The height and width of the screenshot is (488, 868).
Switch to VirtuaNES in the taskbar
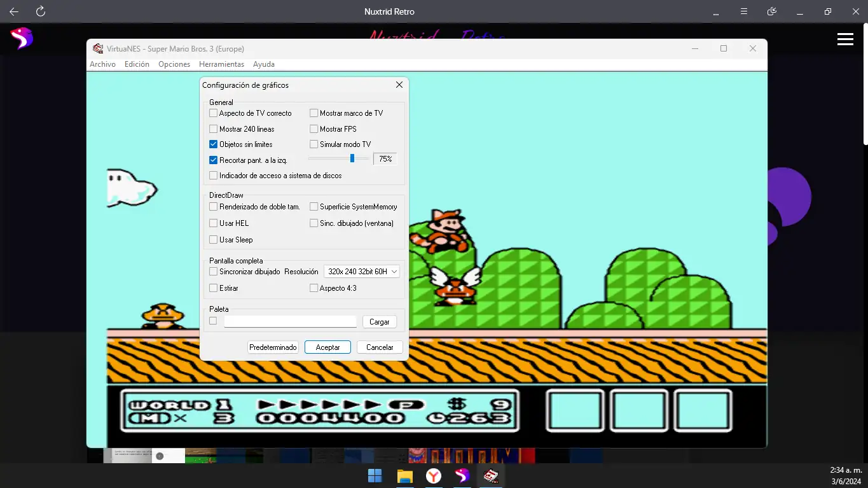[x=491, y=475]
